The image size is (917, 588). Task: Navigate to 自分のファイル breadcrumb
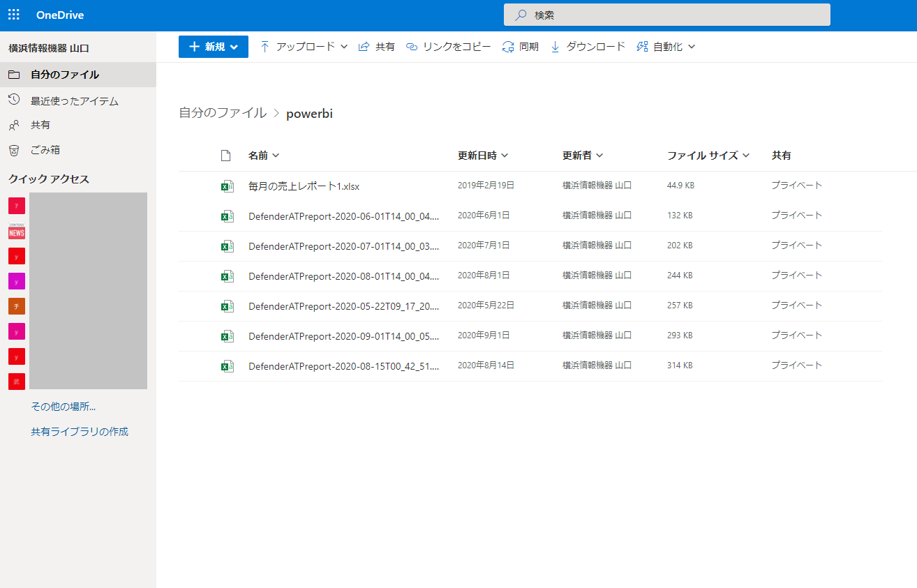click(223, 113)
